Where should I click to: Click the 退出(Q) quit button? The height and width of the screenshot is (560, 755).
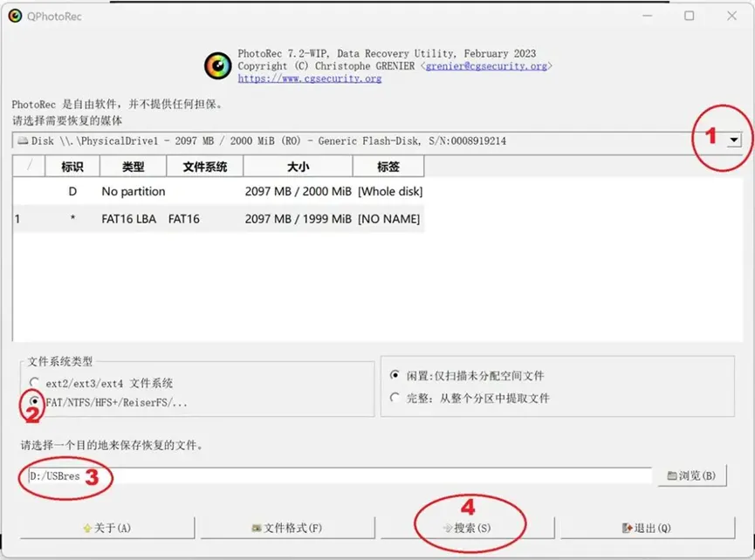648,529
